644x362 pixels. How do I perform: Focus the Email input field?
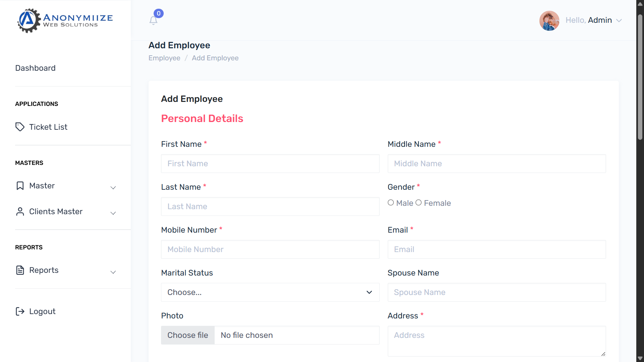point(497,249)
